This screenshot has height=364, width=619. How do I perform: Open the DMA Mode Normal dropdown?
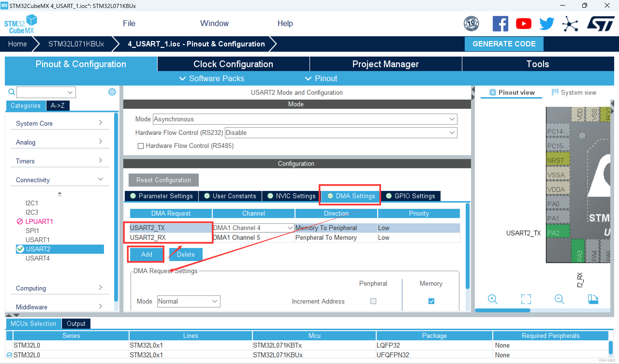pos(188,301)
